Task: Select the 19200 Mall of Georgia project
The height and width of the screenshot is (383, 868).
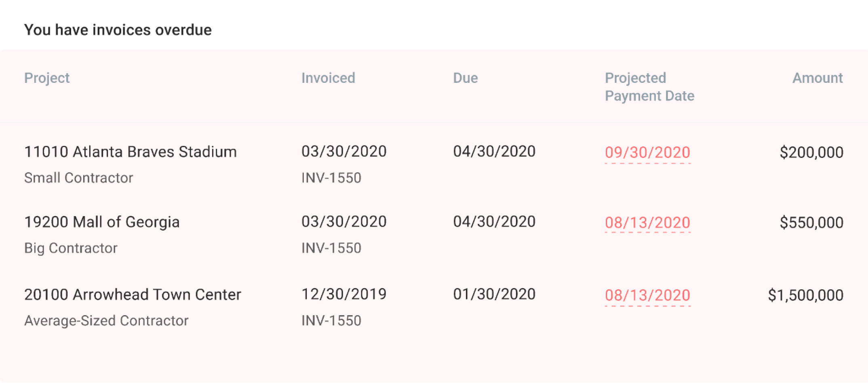Action: tap(102, 222)
